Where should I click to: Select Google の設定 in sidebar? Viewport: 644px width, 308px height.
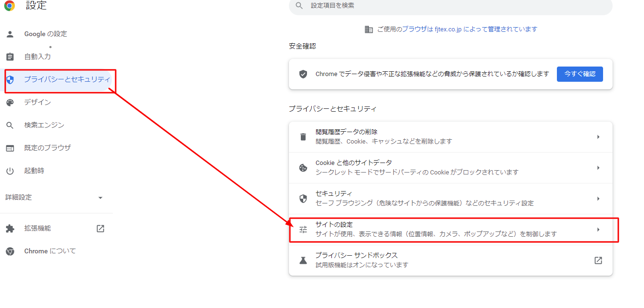click(46, 34)
